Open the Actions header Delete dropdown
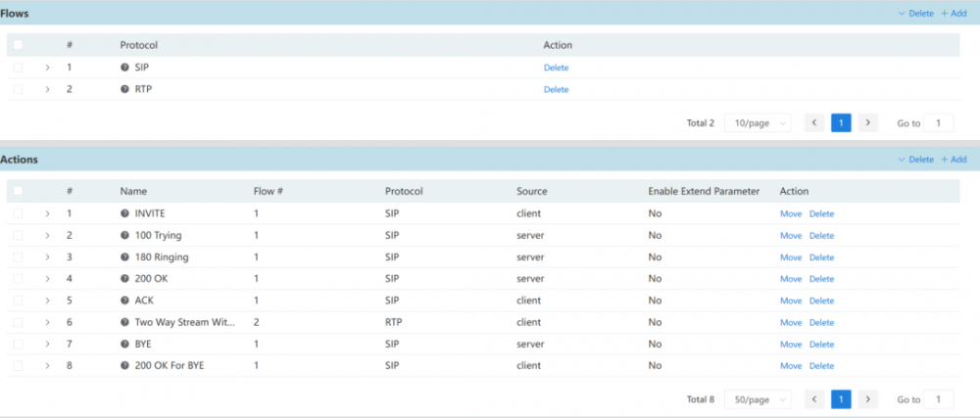Viewport: 980px width, 418px height. (915, 160)
